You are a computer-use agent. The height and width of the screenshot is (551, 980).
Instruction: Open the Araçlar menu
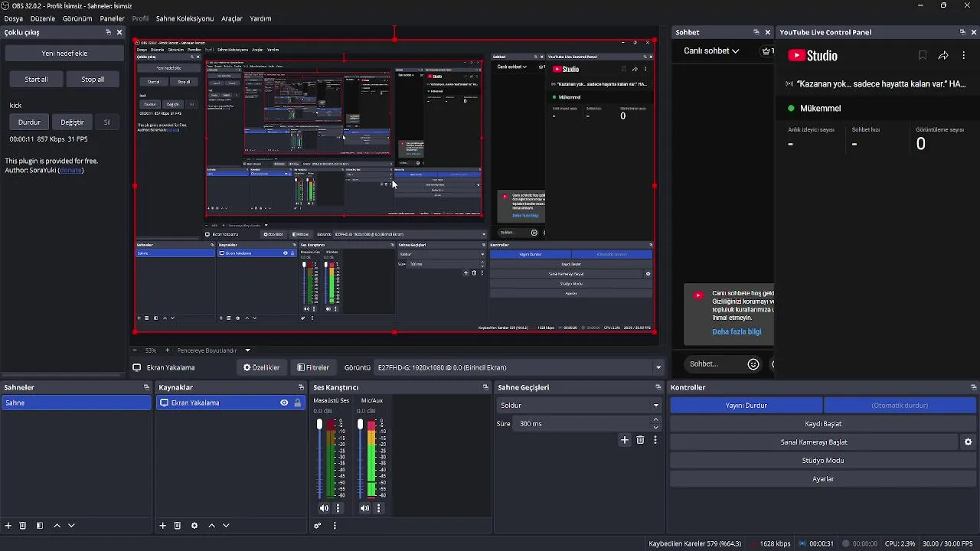coord(232,18)
